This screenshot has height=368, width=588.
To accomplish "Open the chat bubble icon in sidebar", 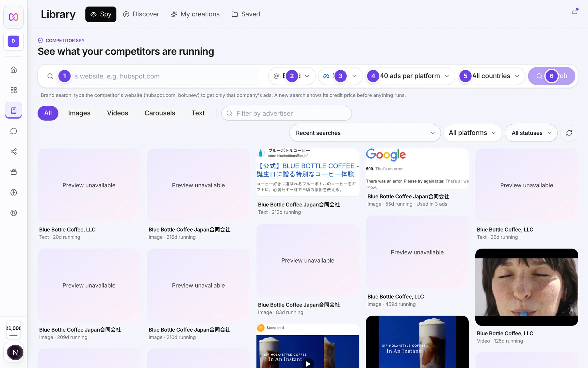I will click(x=13, y=131).
